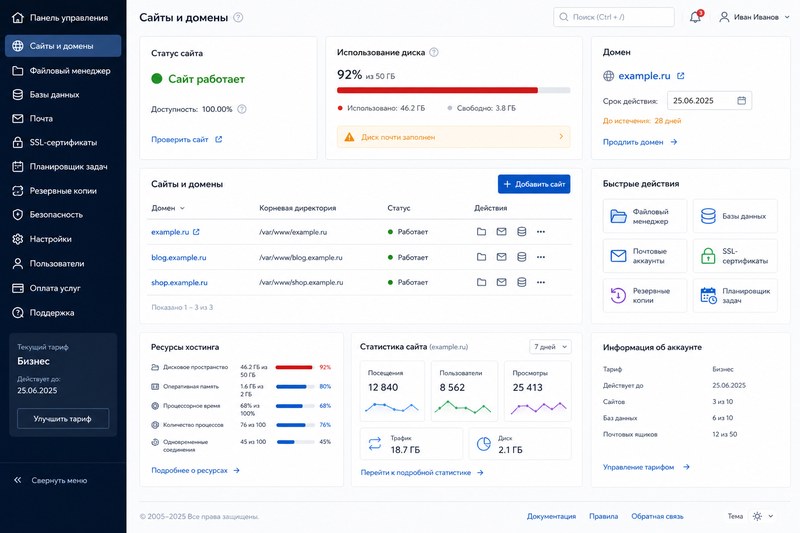Open SSL-сертификаты quick action tile

[735, 256]
